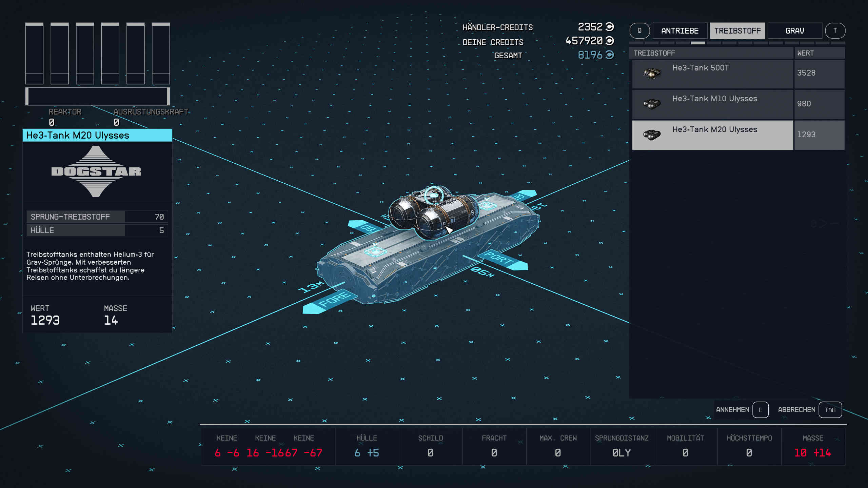Switch to the Antriebe tab
The image size is (868, 488).
(679, 31)
